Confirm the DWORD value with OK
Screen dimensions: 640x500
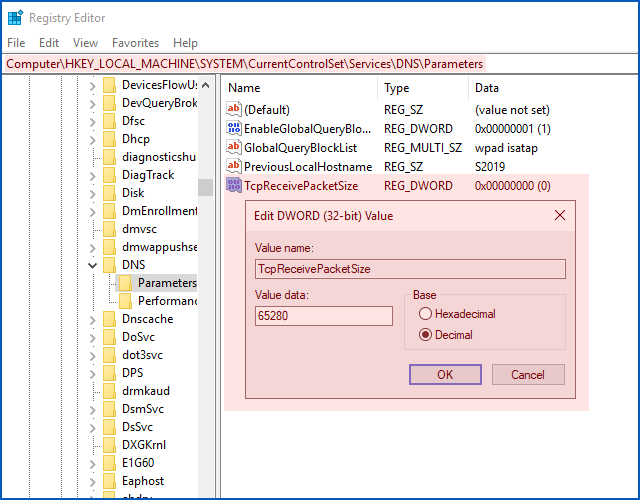(445, 374)
